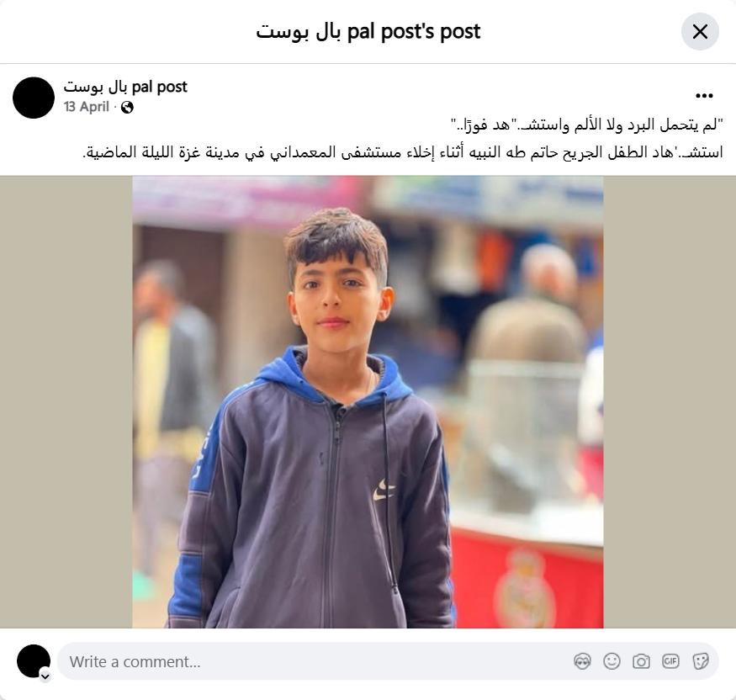Click gray margin right of the photo
The width and height of the screenshot is (736, 700).
click(x=670, y=402)
